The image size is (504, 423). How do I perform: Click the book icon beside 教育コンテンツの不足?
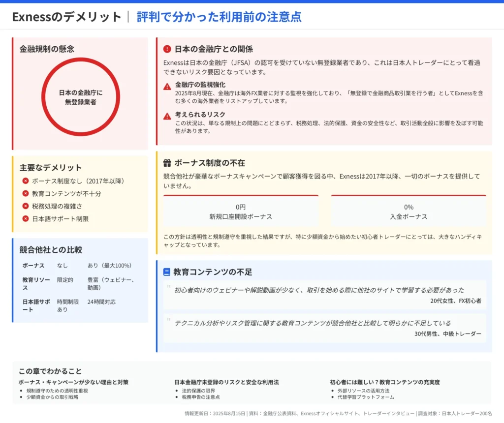(x=167, y=272)
